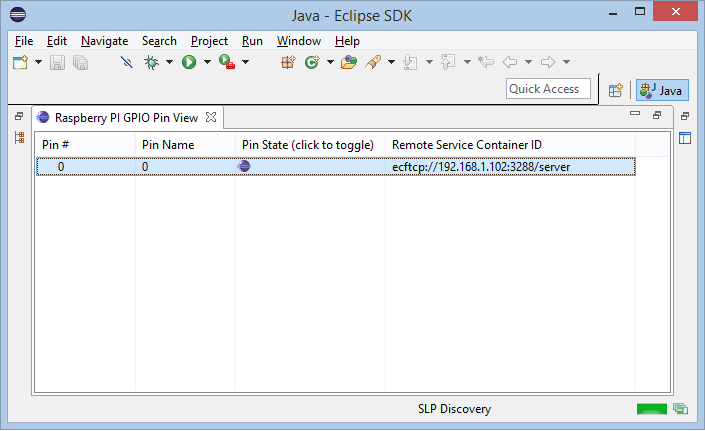705x431 pixels.
Task: Click the right sidebar outline view icon
Action: 685,138
